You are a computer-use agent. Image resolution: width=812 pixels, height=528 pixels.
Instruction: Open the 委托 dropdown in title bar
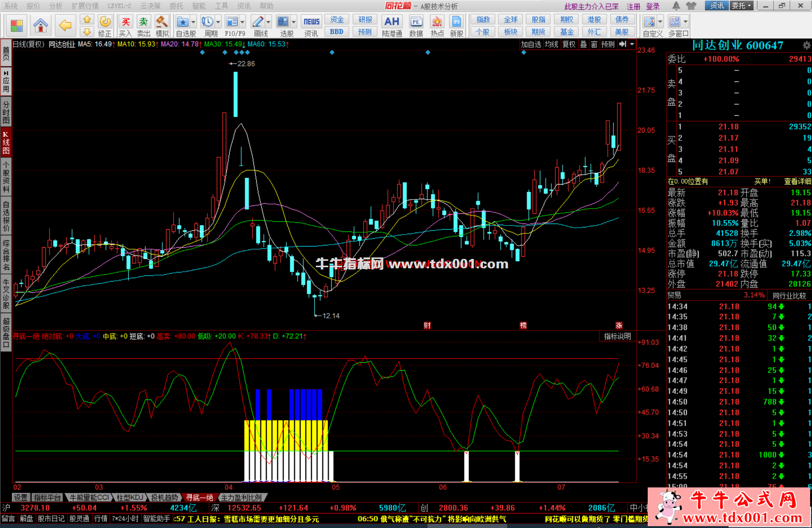point(742,6)
